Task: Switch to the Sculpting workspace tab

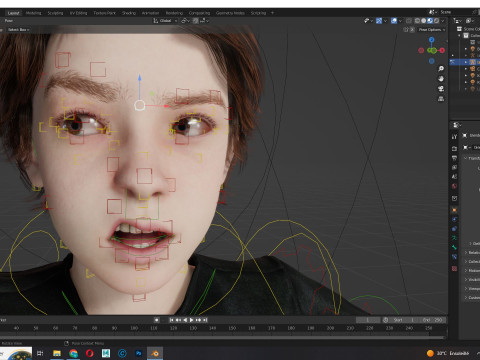Action: coord(55,13)
